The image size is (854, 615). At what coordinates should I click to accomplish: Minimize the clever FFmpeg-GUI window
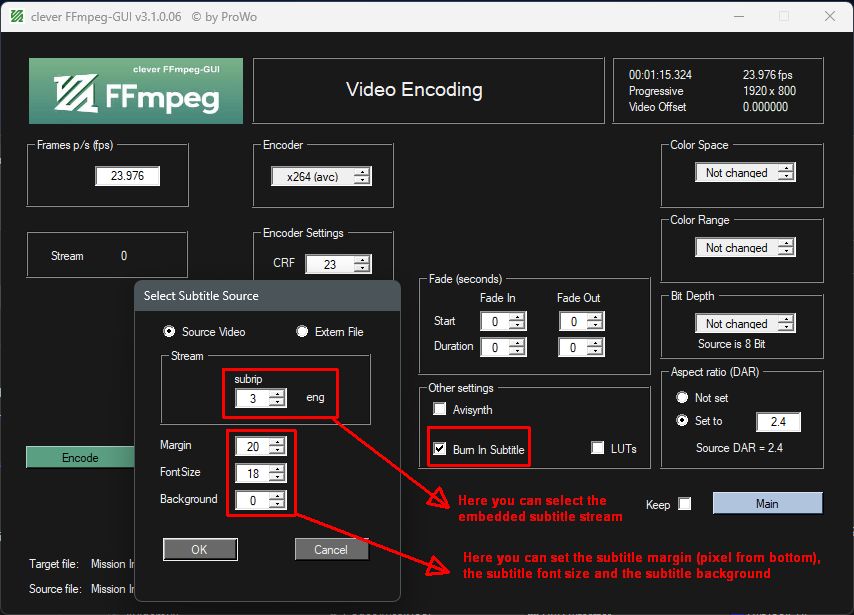pyautogui.click(x=739, y=16)
